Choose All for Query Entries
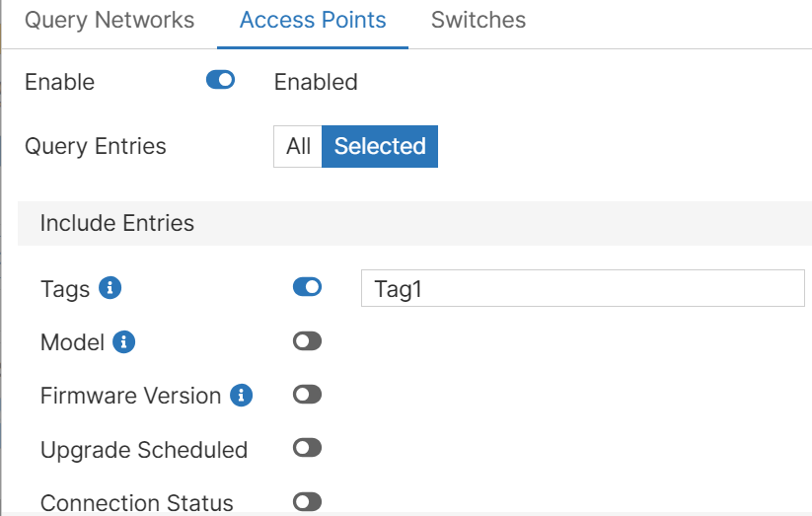Viewport: 812px width, 516px height. pyautogui.click(x=298, y=146)
